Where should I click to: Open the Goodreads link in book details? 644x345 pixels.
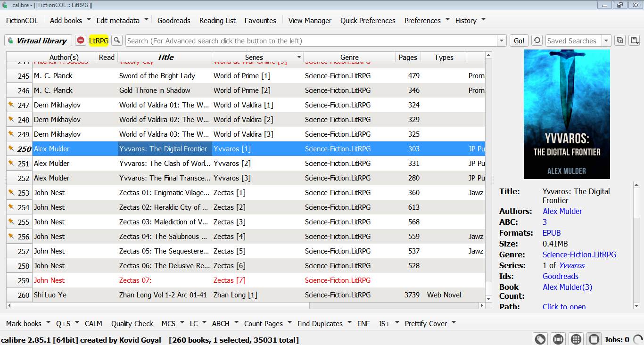(560, 276)
